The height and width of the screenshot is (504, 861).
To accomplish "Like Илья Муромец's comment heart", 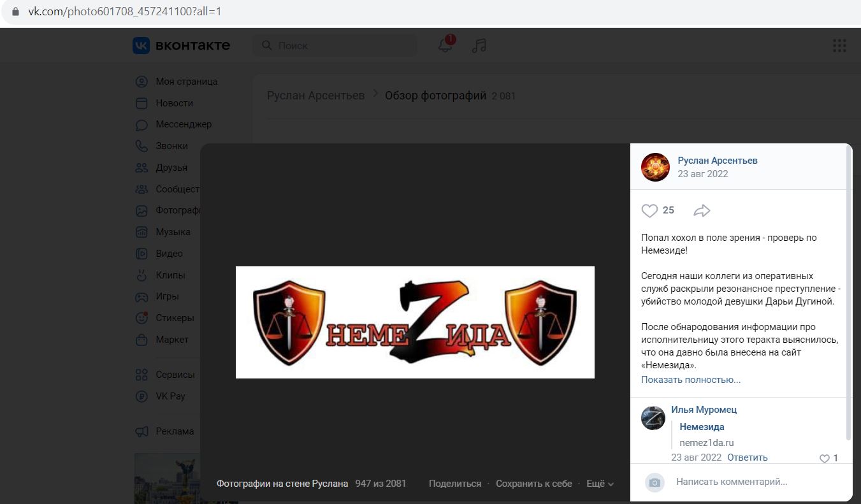I will (x=824, y=458).
